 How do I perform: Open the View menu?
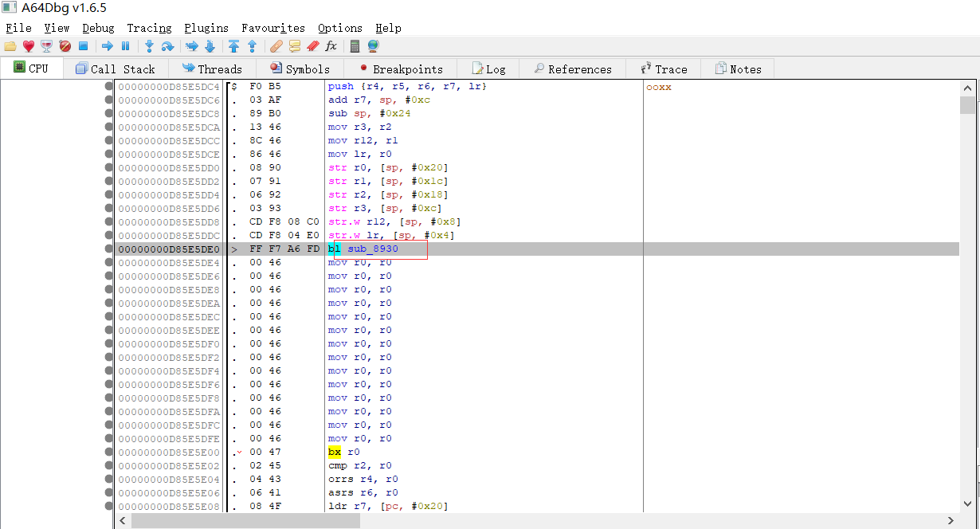click(57, 28)
